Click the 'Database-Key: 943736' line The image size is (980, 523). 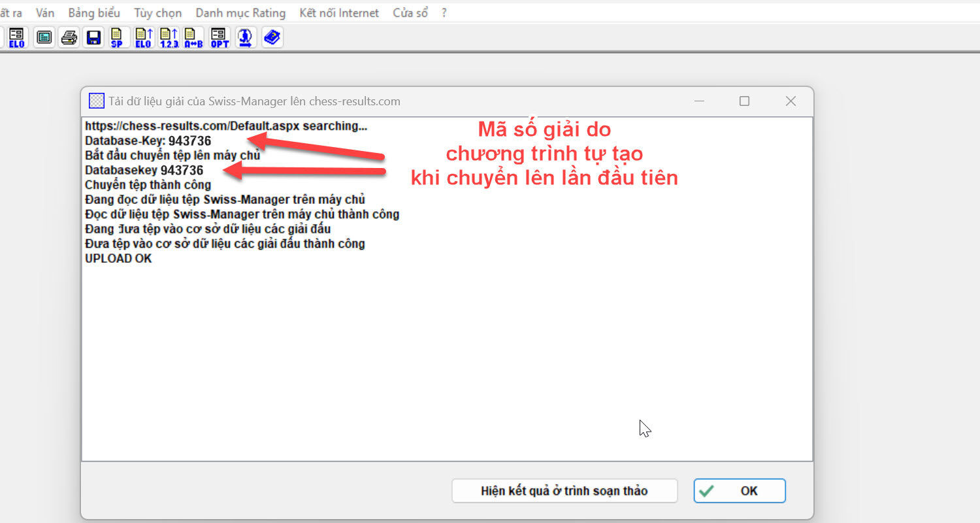(x=148, y=141)
